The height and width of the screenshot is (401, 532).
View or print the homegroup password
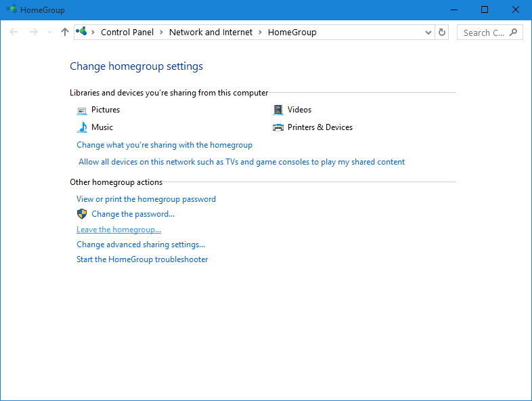point(146,199)
